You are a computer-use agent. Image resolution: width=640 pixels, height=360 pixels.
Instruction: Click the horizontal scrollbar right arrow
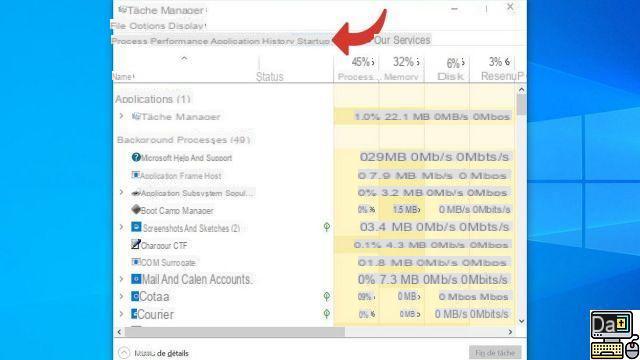pos(510,332)
